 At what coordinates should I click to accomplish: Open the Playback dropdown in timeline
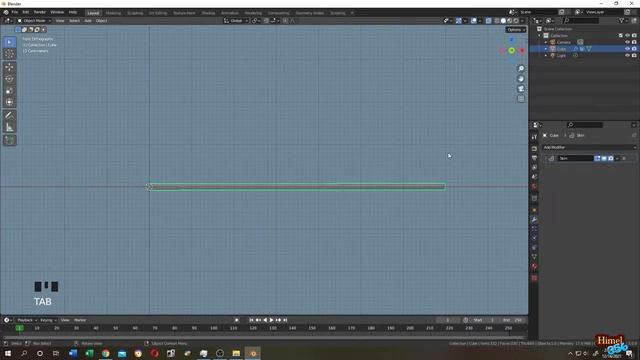click(27, 320)
